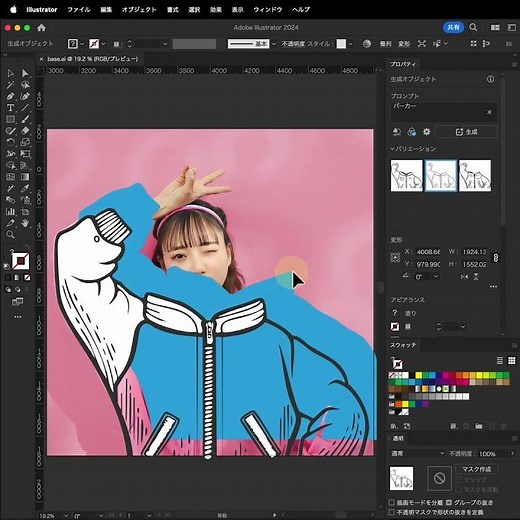Open the search magnifier in title bar
520x520 pixels.
473,27
